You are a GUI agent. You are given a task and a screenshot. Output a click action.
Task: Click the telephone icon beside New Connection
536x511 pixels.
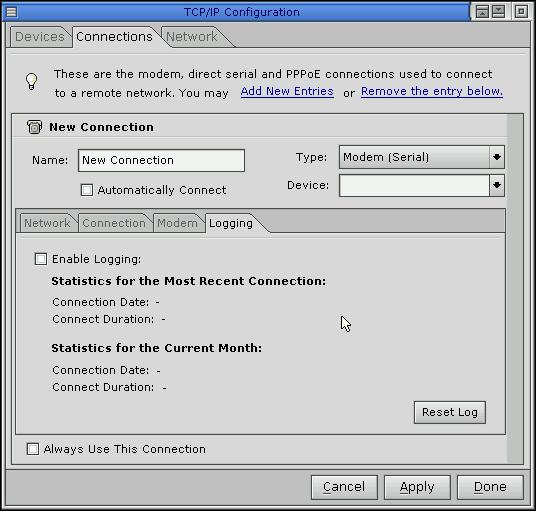(x=34, y=127)
